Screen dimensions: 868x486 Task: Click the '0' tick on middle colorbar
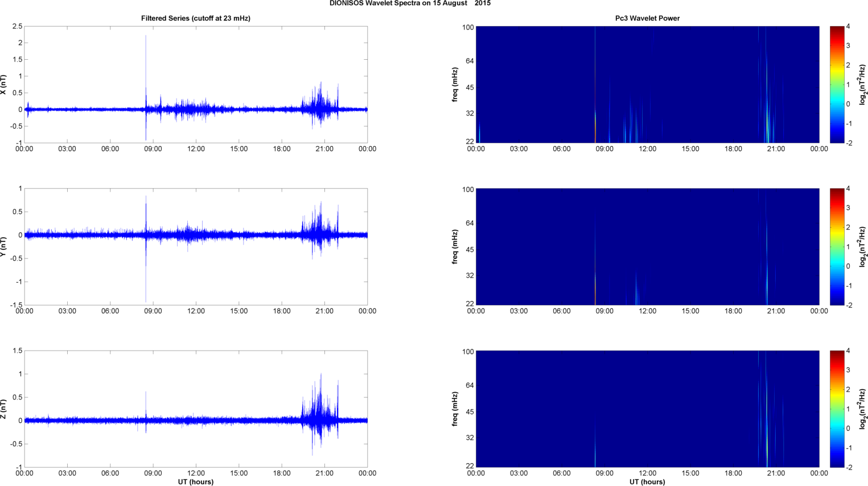(x=848, y=266)
